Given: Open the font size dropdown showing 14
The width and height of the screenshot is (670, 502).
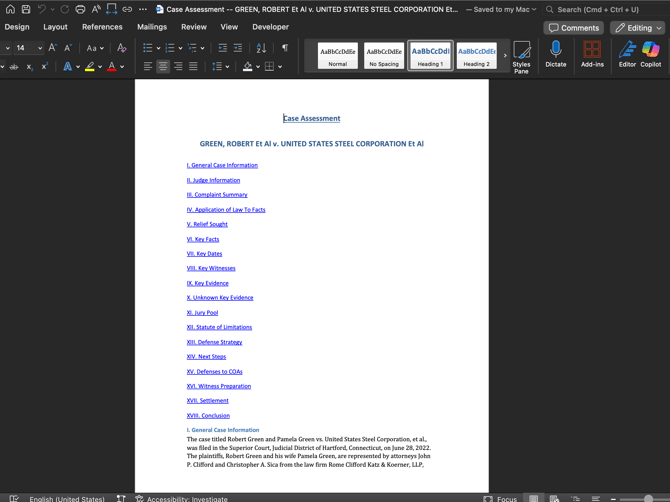Looking at the screenshot, I should tap(39, 48).
